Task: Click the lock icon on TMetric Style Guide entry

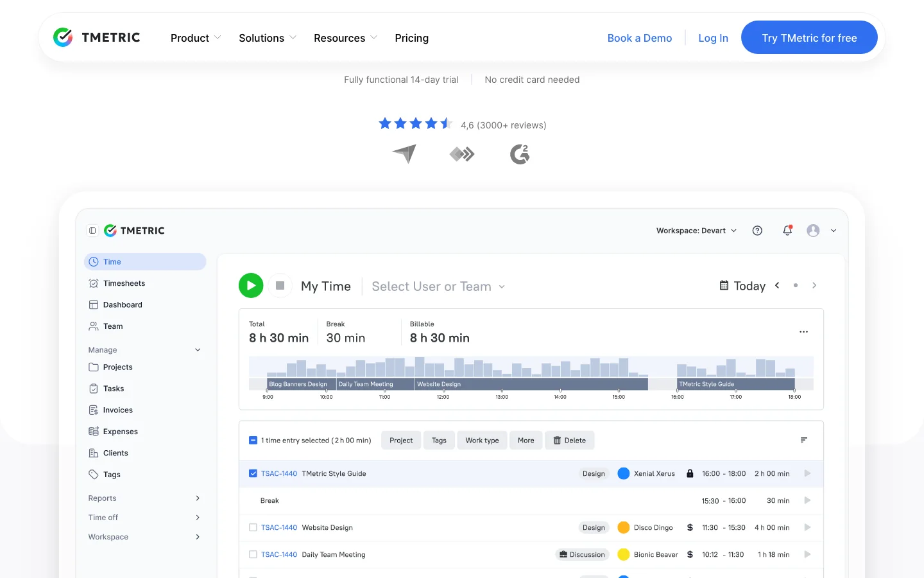Action: [x=690, y=474]
